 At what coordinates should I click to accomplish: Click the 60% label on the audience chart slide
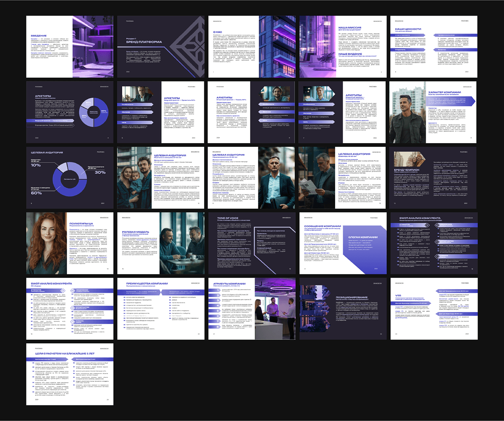coord(36,193)
